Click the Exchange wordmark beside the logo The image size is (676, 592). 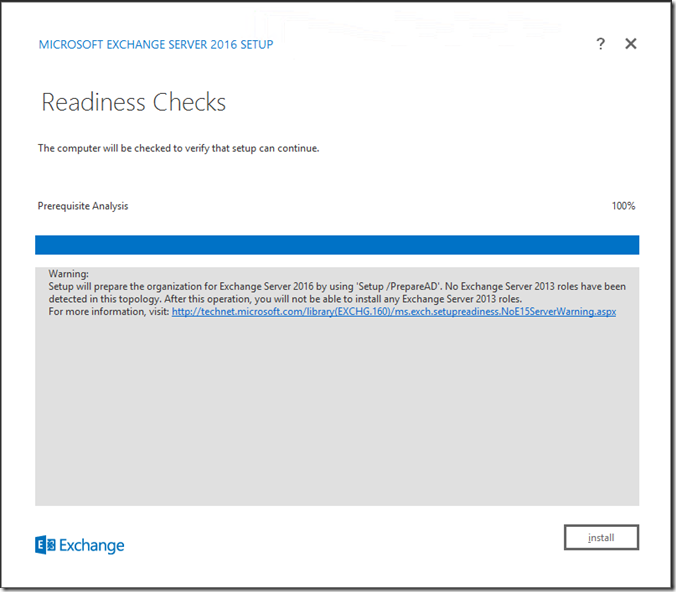92,545
